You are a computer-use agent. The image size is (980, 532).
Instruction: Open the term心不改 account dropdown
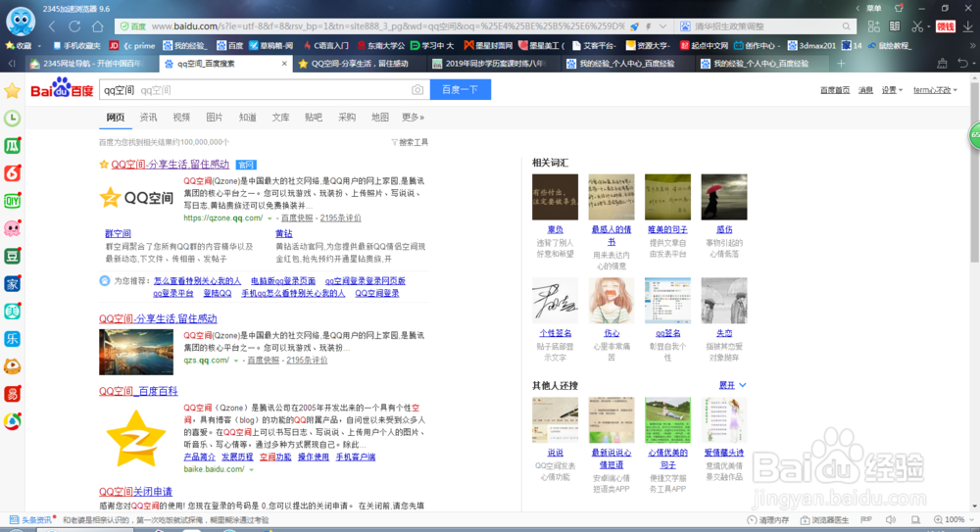(x=935, y=90)
